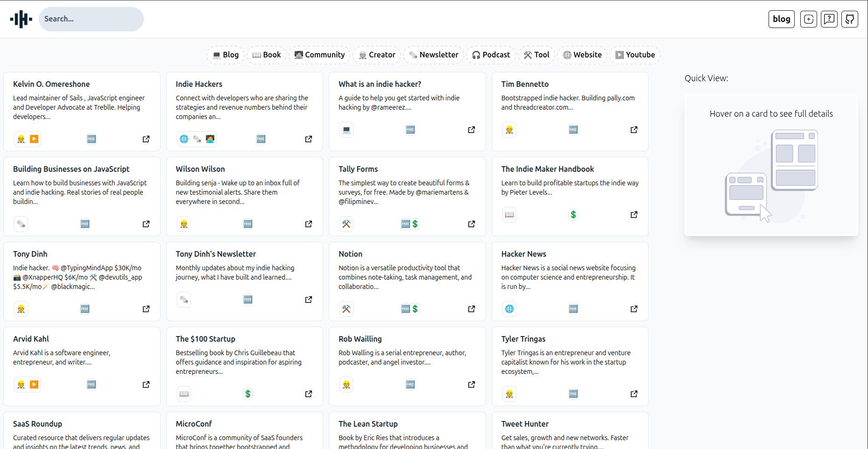Click the blog button
Image resolution: width=868 pixels, height=449 pixels.
point(781,19)
